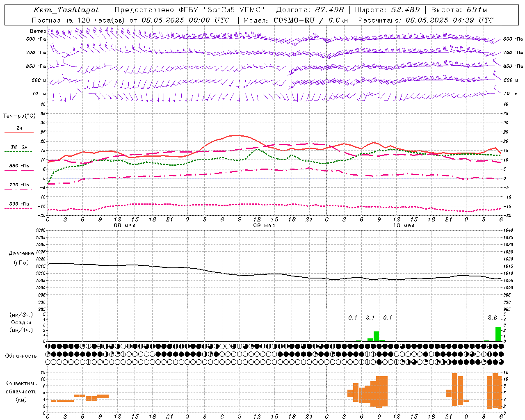Click the station name Kem_Tashtagol

(x=66, y=10)
